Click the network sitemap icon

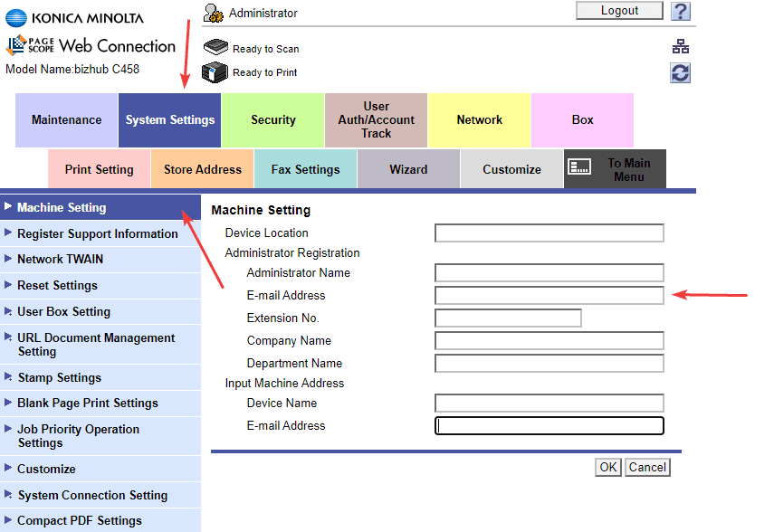[681, 48]
